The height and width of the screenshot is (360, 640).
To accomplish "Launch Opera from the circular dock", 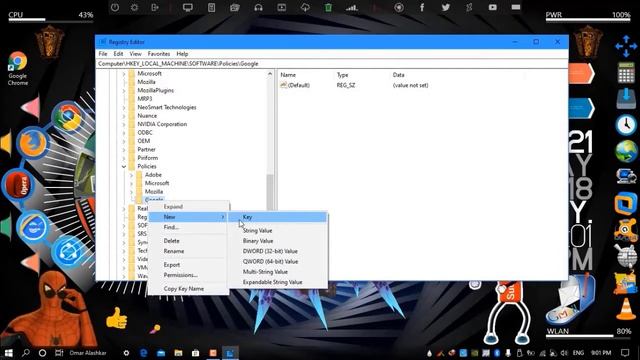I will pyautogui.click(x=18, y=185).
